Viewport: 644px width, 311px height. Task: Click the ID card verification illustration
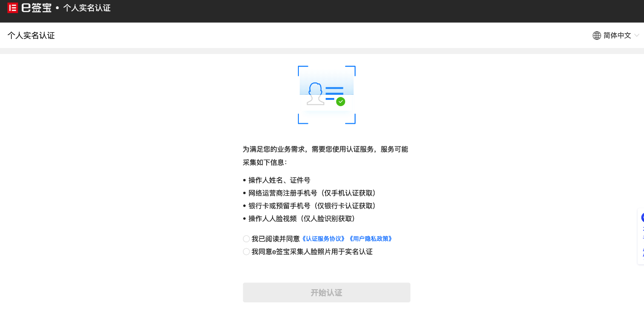[327, 95]
